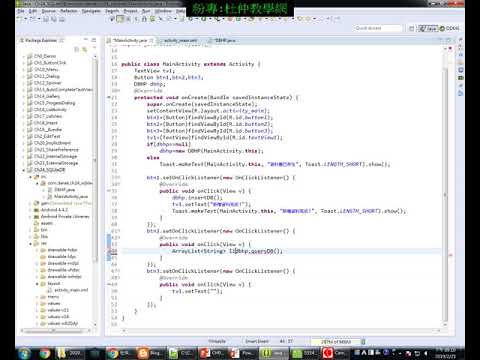Select the drawable-hdpi folder
This screenshot has width=480, height=360.
(59, 250)
